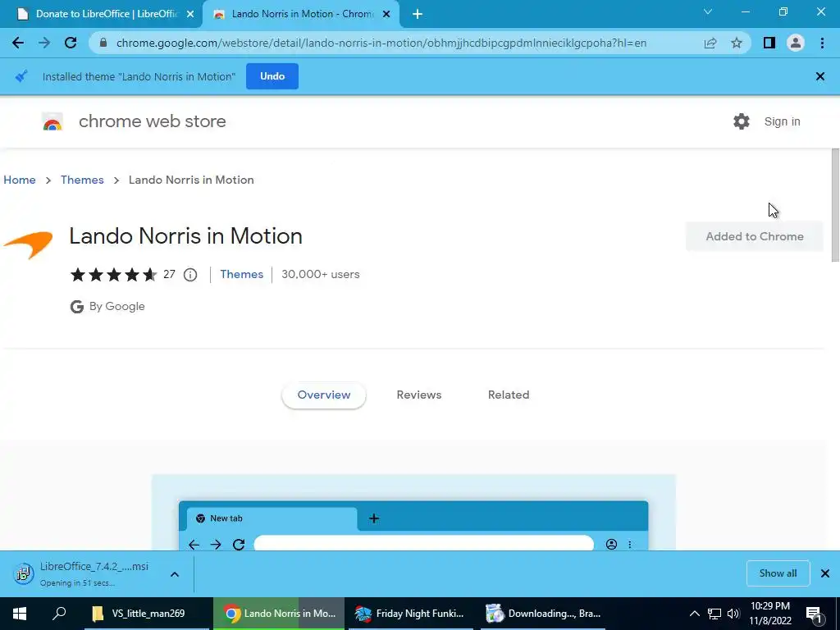
Task: Open Windows taskbar search
Action: pos(59,614)
